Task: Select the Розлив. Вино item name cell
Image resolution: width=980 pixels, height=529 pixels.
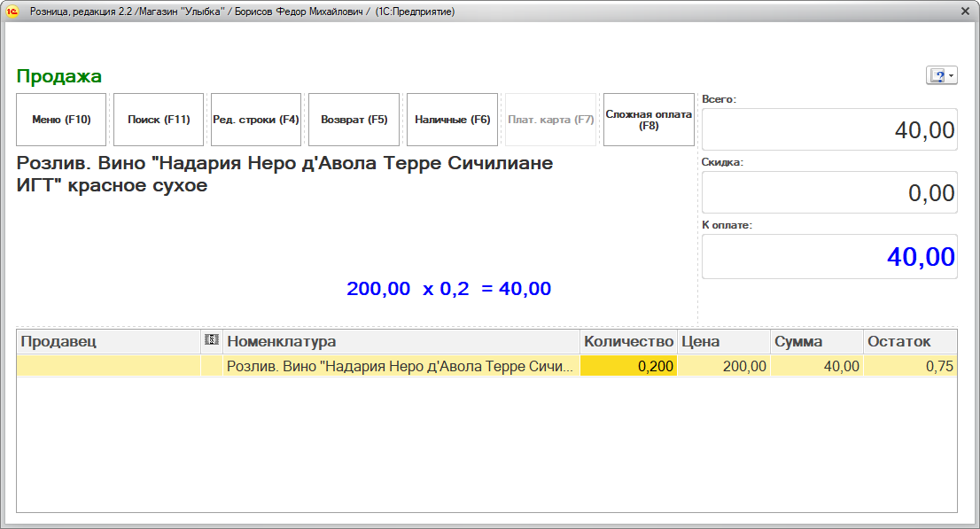Action: click(x=401, y=366)
